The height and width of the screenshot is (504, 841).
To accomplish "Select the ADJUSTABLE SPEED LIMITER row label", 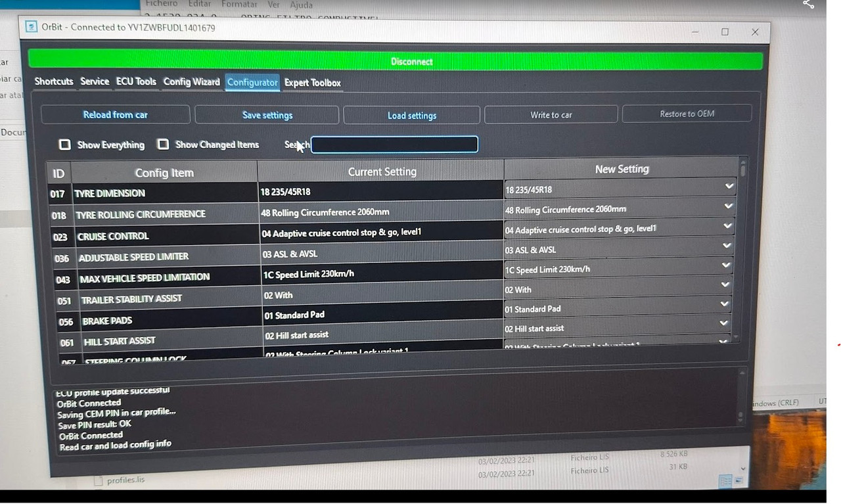I will point(133,257).
